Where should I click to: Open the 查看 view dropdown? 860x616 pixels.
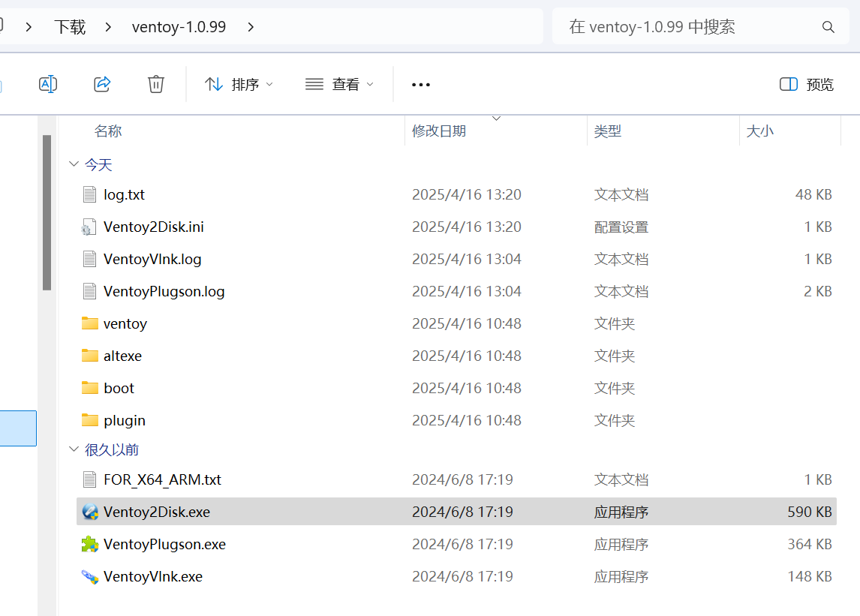[339, 85]
